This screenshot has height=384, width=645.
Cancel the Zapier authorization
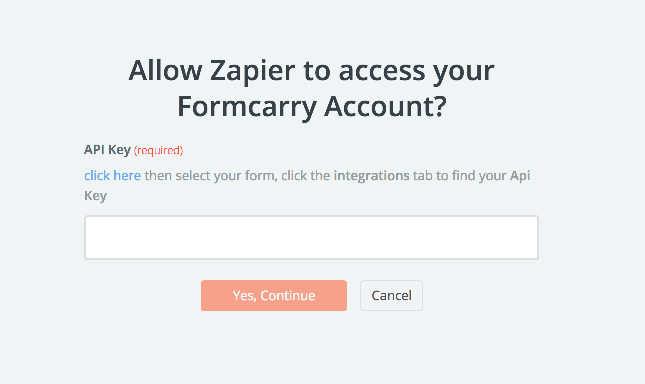coord(391,295)
